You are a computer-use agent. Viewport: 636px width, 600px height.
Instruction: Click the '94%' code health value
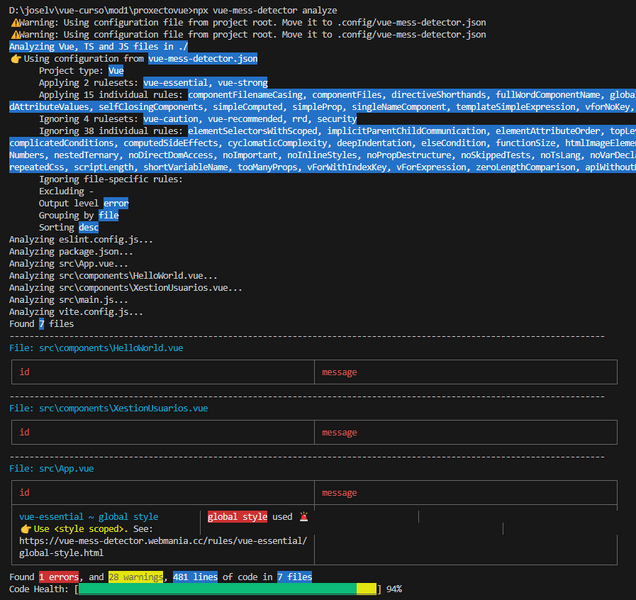pos(394,589)
